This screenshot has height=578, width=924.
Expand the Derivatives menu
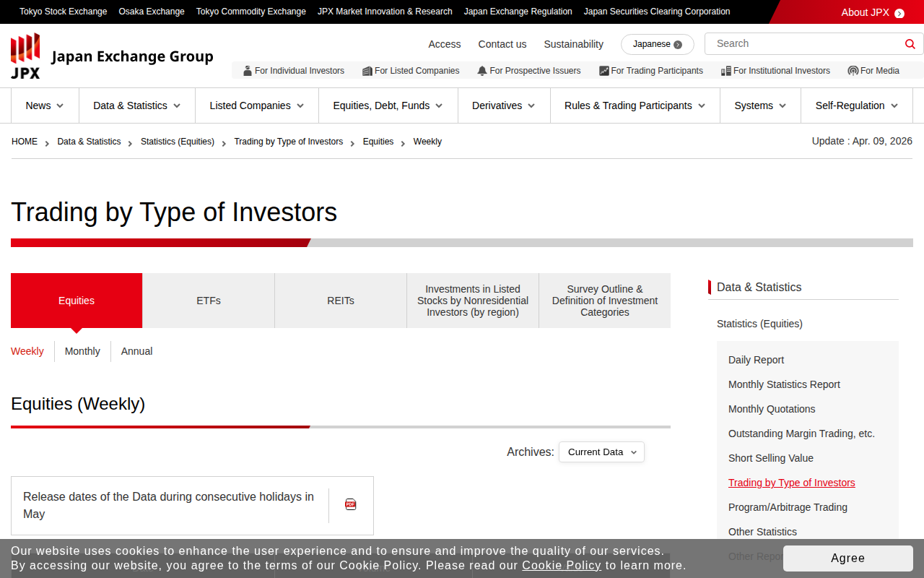[x=504, y=105]
